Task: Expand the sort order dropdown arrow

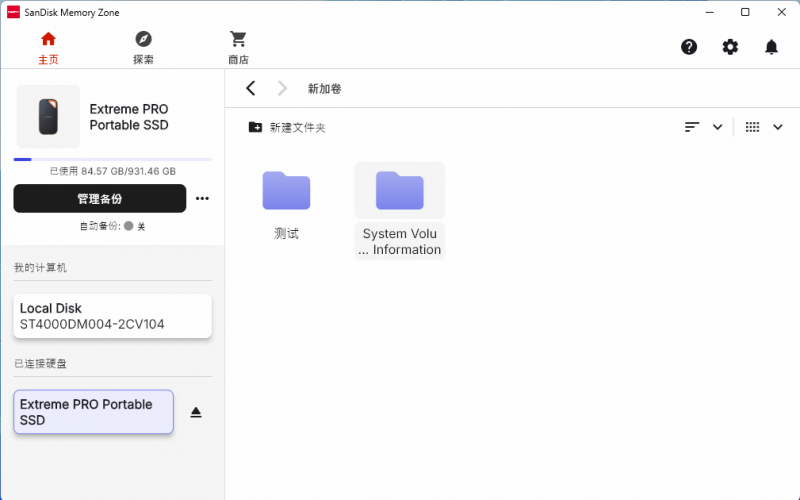Action: pos(717,127)
